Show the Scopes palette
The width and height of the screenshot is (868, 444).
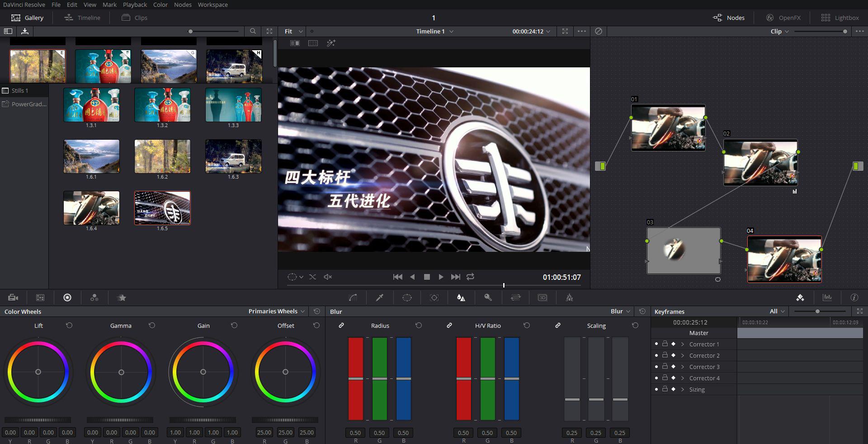click(827, 298)
